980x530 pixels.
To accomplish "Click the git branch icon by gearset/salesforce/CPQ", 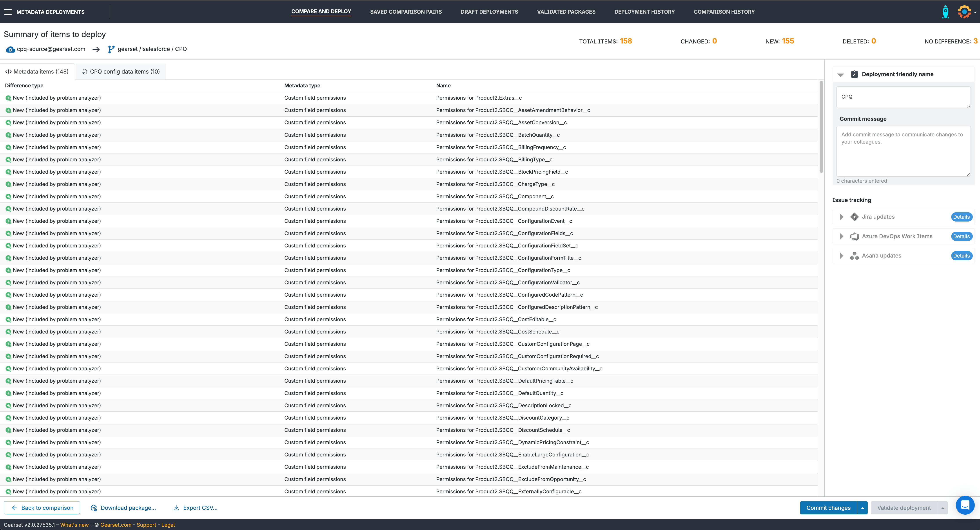I will point(111,49).
